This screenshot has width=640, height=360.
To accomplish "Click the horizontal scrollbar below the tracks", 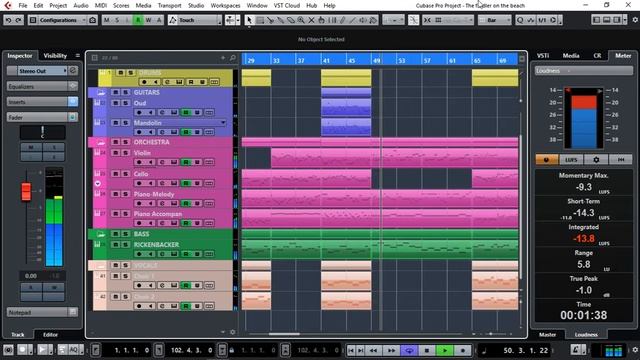I will coord(284,334).
